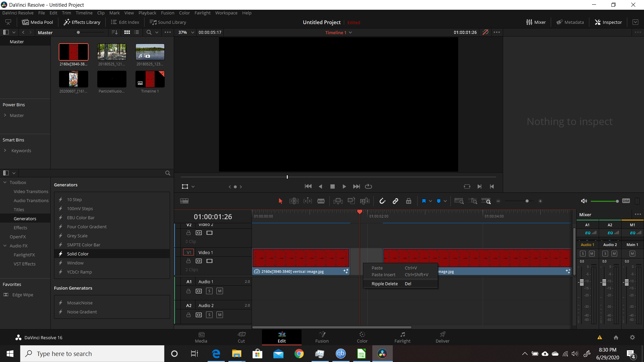This screenshot has height=362, width=644.
Task: Stop playback
Action: pyautogui.click(x=332, y=187)
